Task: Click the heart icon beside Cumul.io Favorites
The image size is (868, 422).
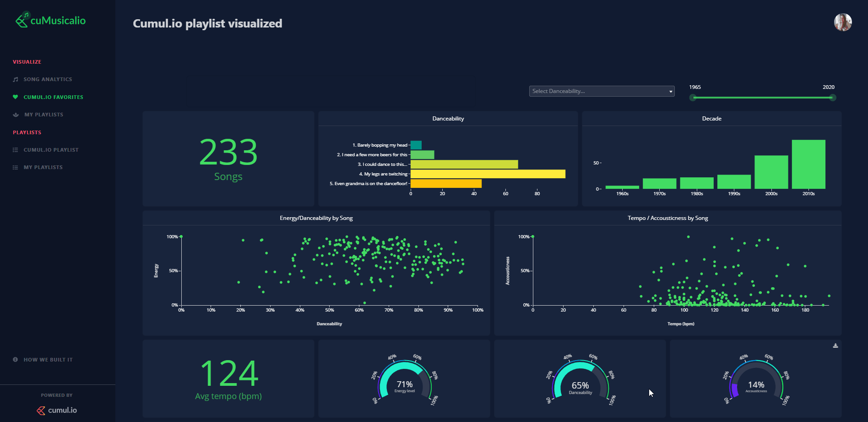Action: coord(16,97)
